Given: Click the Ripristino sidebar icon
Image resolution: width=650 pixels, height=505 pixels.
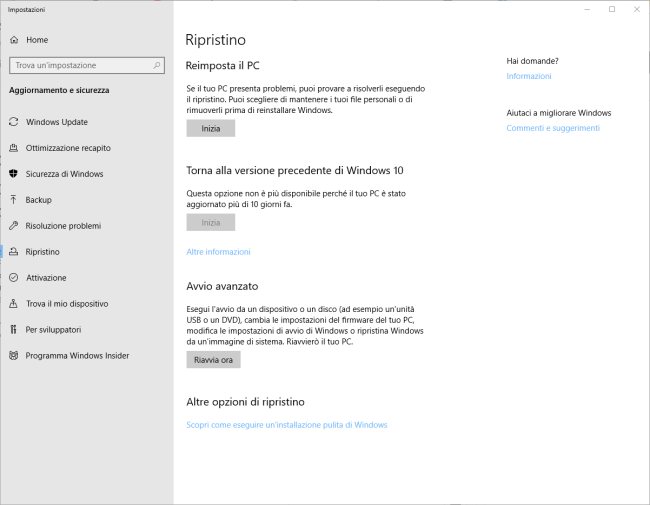Looking at the screenshot, I should [x=14, y=252].
